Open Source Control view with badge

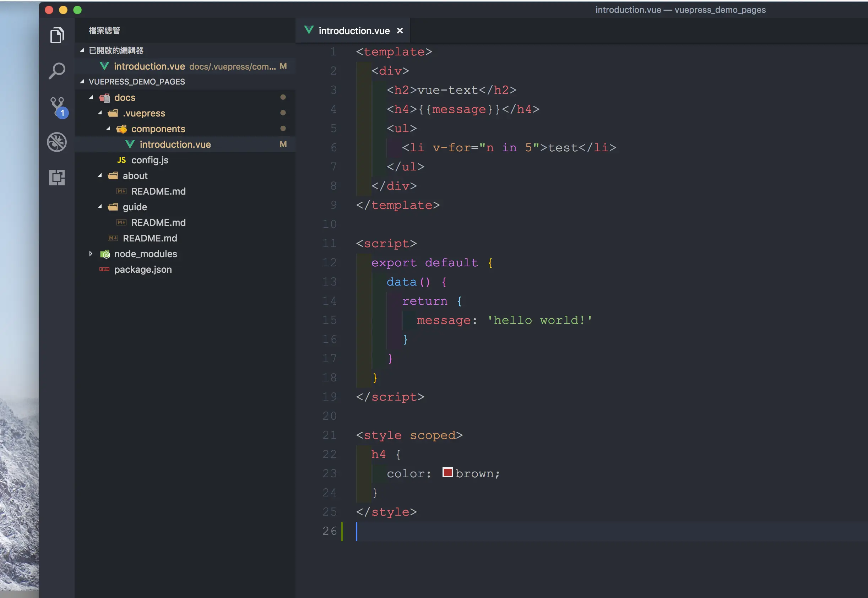[x=58, y=107]
